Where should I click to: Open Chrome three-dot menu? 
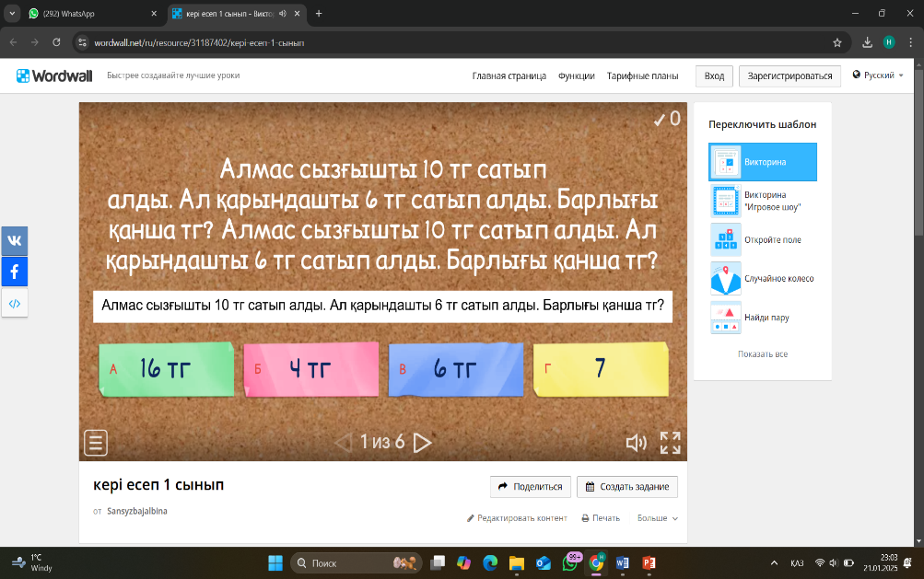[910, 42]
